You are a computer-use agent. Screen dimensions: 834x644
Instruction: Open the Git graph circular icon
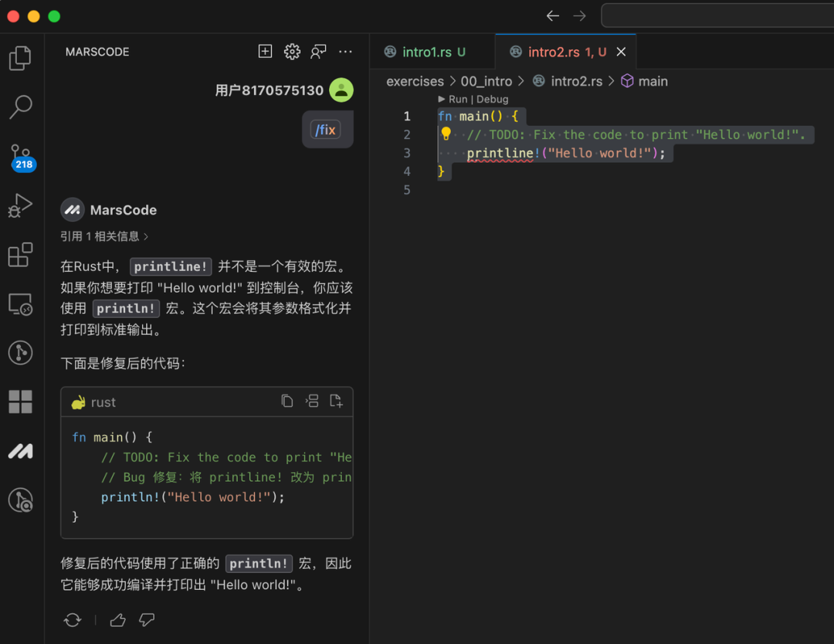[20, 353]
